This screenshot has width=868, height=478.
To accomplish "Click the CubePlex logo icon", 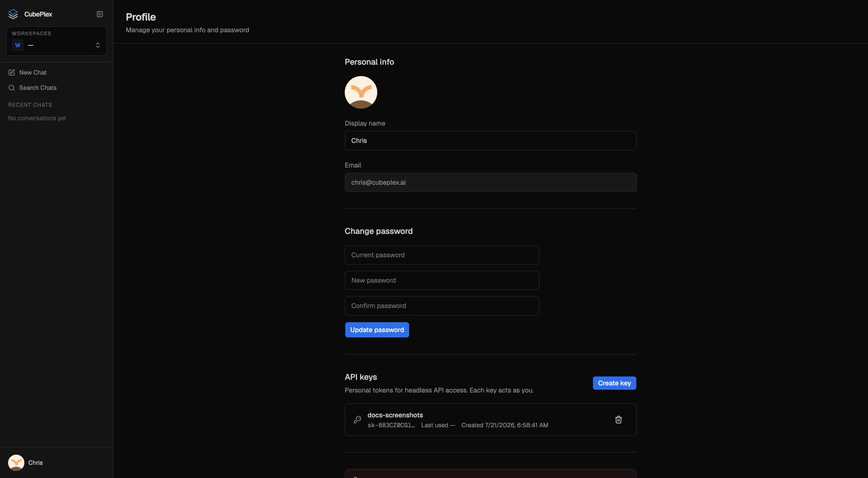I will 13,14.
